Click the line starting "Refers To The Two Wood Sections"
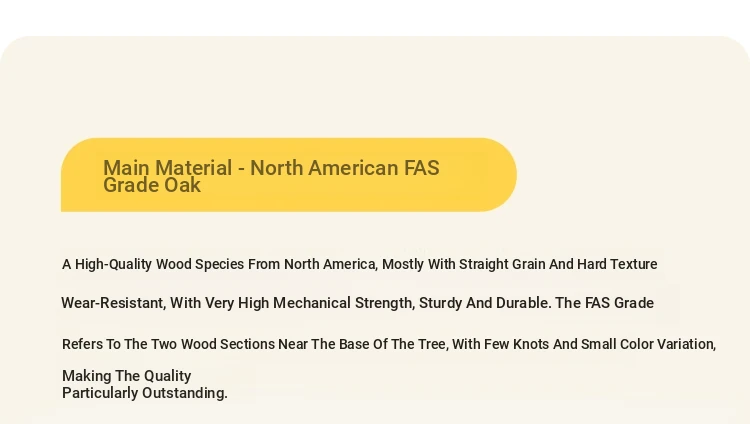 389,344
